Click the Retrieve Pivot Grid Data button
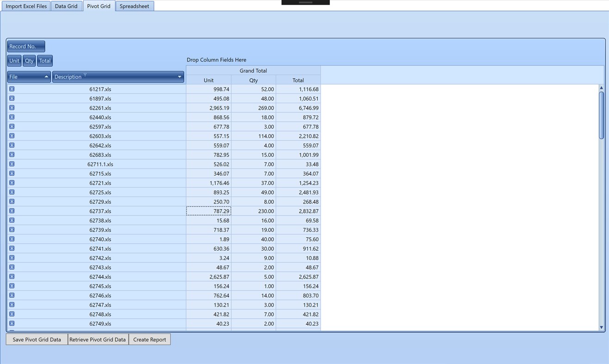 (97, 339)
